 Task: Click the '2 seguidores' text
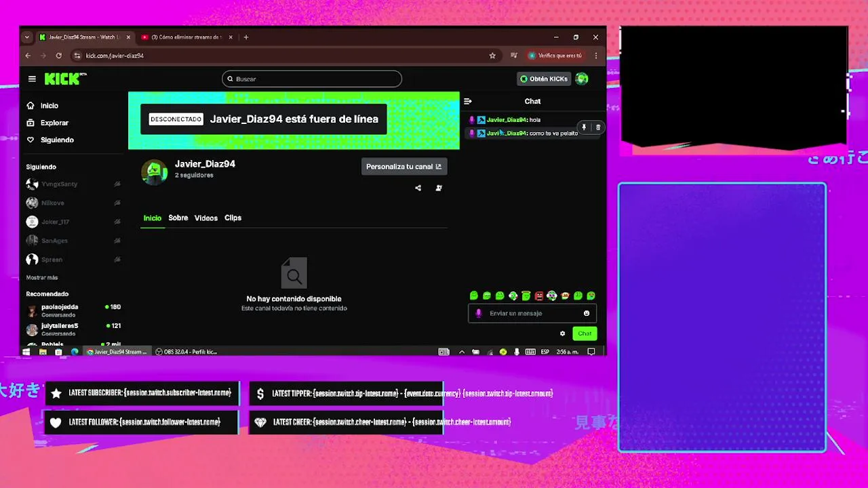[194, 176]
